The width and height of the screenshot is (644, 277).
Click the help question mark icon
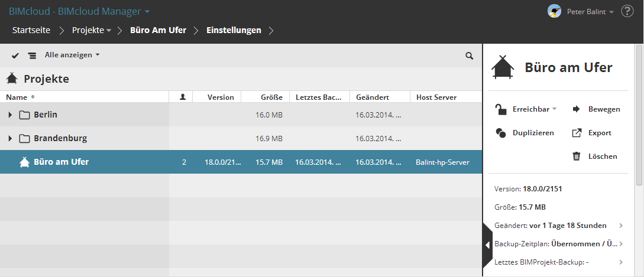[x=627, y=11]
